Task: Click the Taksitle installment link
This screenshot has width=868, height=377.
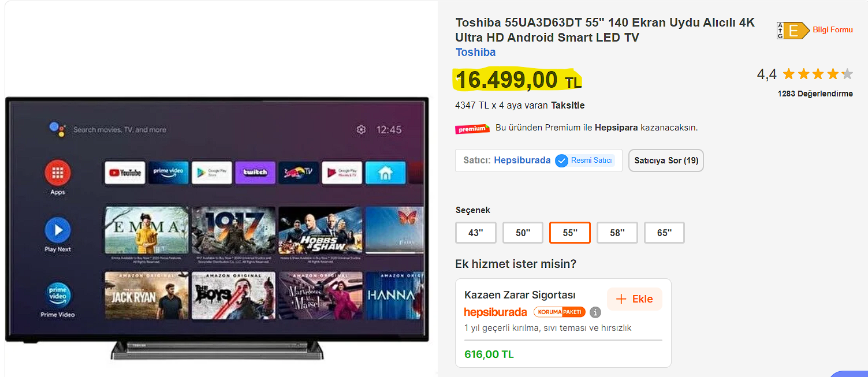Action: pos(568,105)
